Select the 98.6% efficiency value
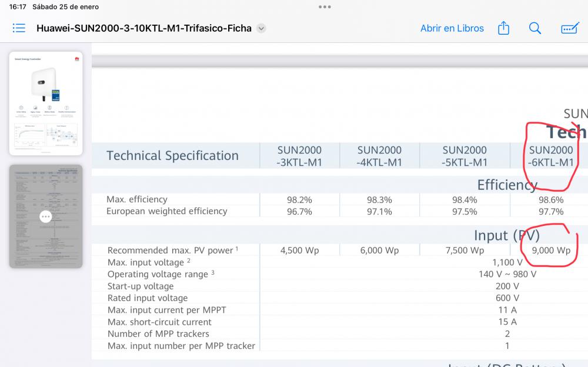Screen dimensions: 588x367 coord(551,199)
